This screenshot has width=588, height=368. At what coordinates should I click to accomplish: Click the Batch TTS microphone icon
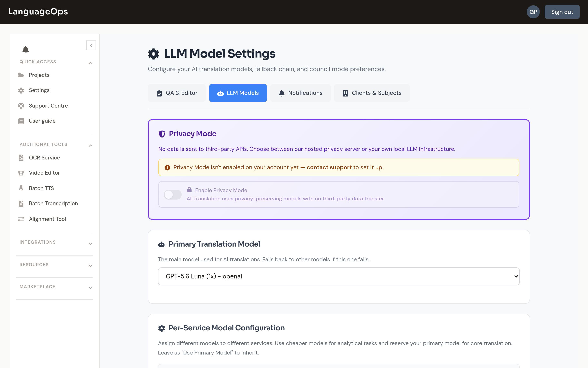[x=21, y=188]
